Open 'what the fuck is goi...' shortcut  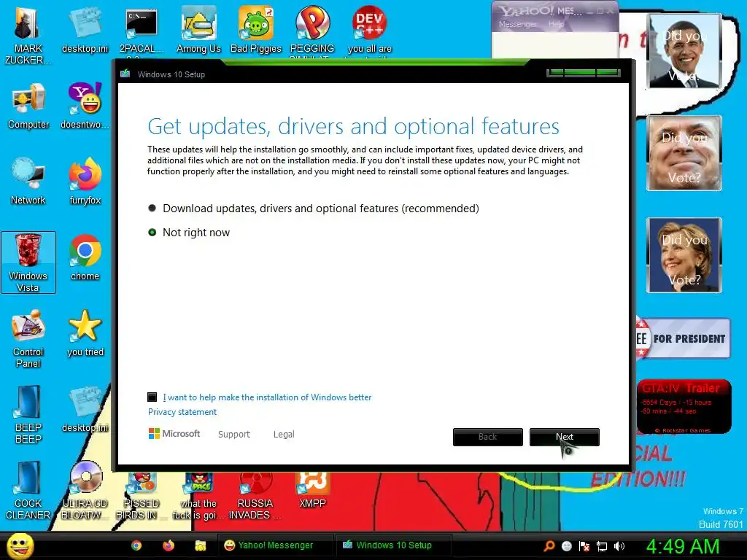click(x=198, y=495)
